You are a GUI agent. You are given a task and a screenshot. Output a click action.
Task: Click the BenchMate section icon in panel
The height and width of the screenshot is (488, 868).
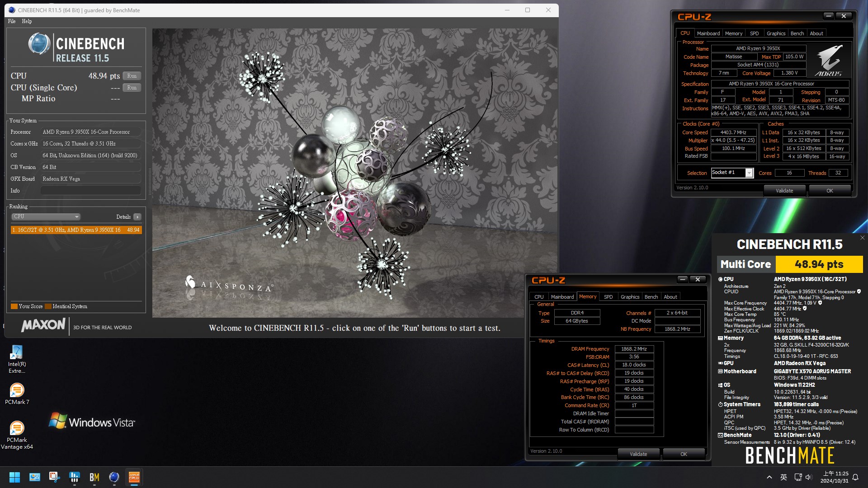tap(721, 435)
